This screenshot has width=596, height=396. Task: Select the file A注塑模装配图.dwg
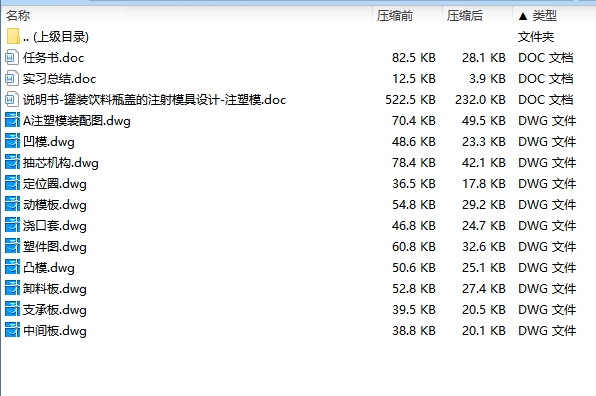76,121
